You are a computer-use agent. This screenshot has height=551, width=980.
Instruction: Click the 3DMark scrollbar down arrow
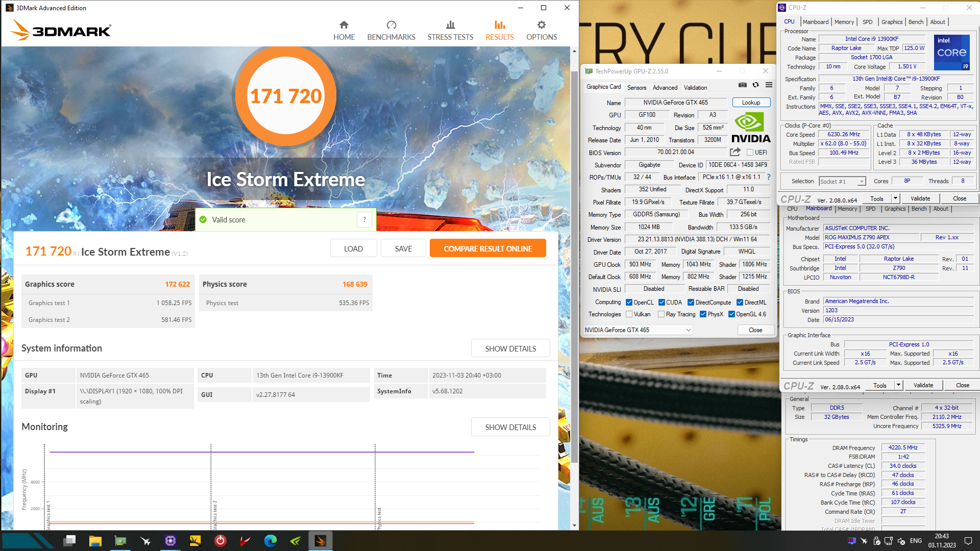pos(574,525)
